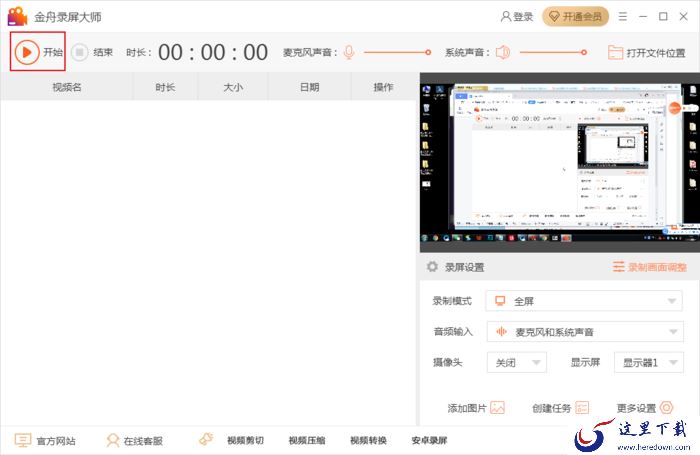Open the hamburger menu in the title bar
The width and height of the screenshot is (700, 455).
[x=623, y=17]
